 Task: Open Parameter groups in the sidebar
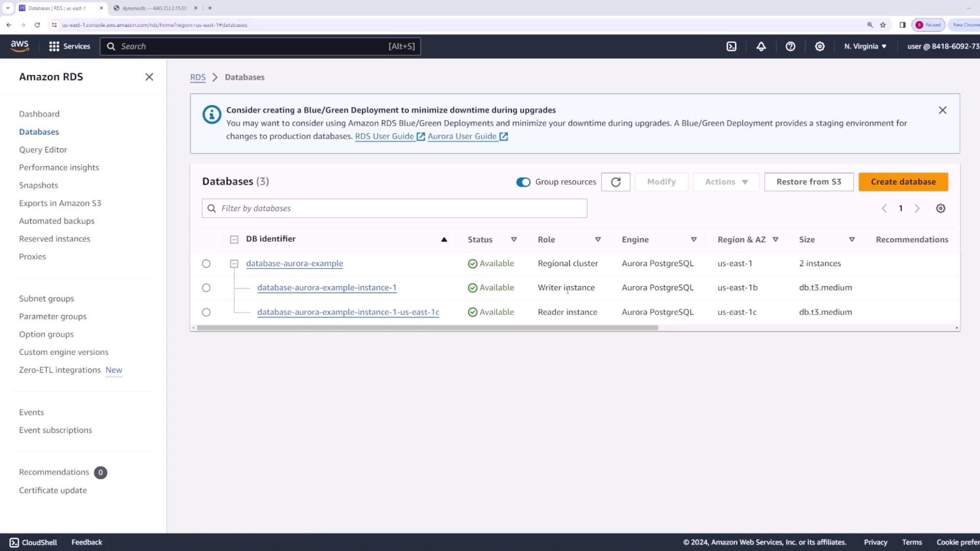click(x=53, y=316)
